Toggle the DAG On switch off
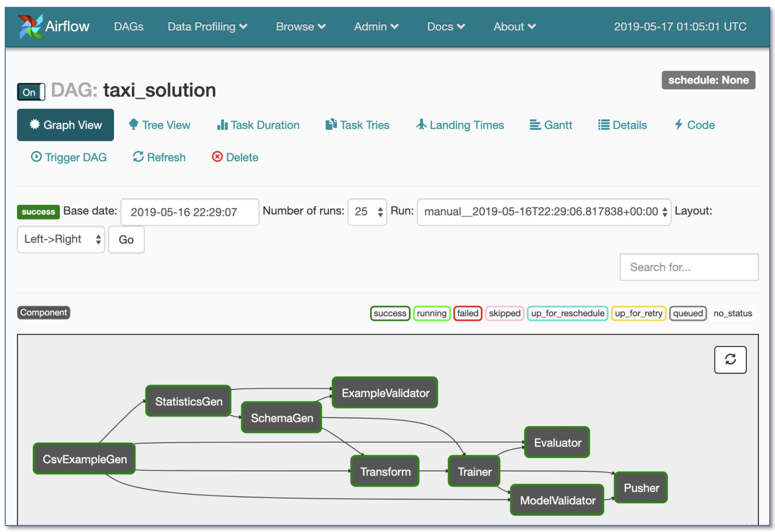Screen dimensions: 775x532 click(31, 92)
